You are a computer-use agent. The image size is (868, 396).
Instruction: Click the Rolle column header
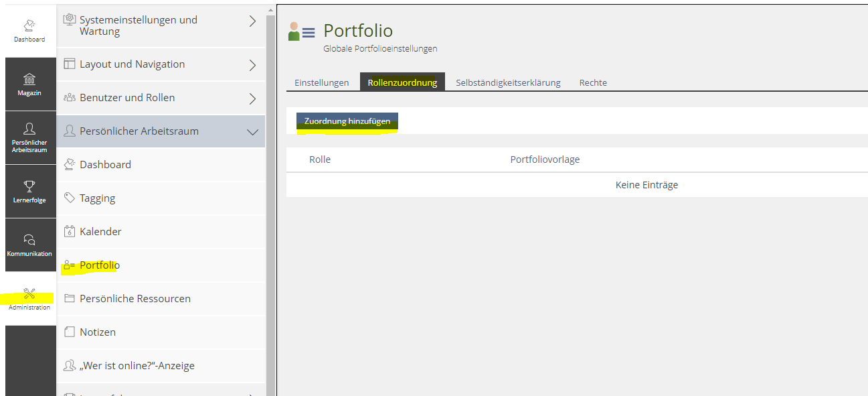(320, 159)
